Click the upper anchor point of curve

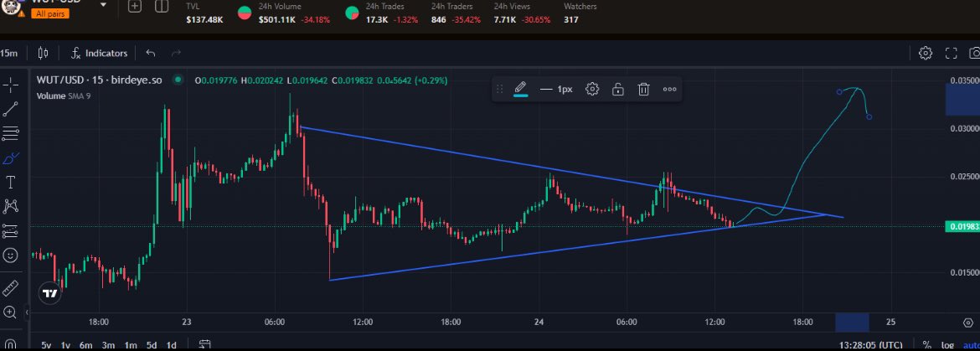(839, 92)
